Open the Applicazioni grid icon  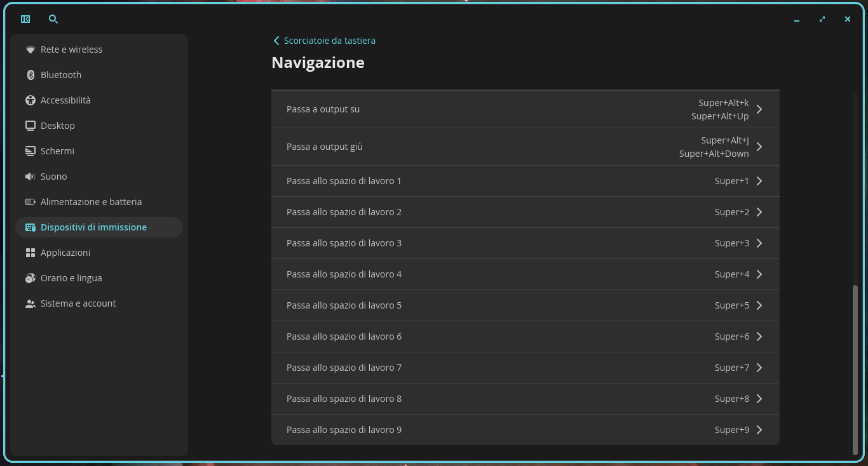[31, 253]
